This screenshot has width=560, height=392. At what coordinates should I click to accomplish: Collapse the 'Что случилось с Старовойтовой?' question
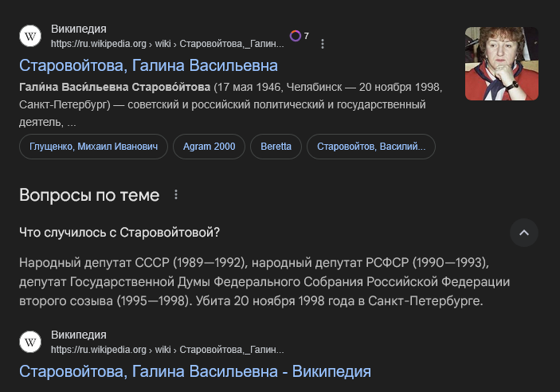524,233
